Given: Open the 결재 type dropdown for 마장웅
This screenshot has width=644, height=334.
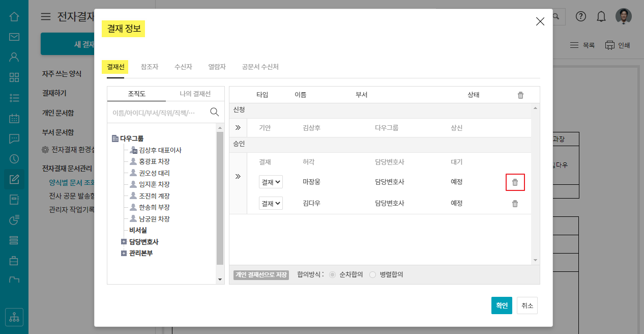Looking at the screenshot, I should (271, 182).
